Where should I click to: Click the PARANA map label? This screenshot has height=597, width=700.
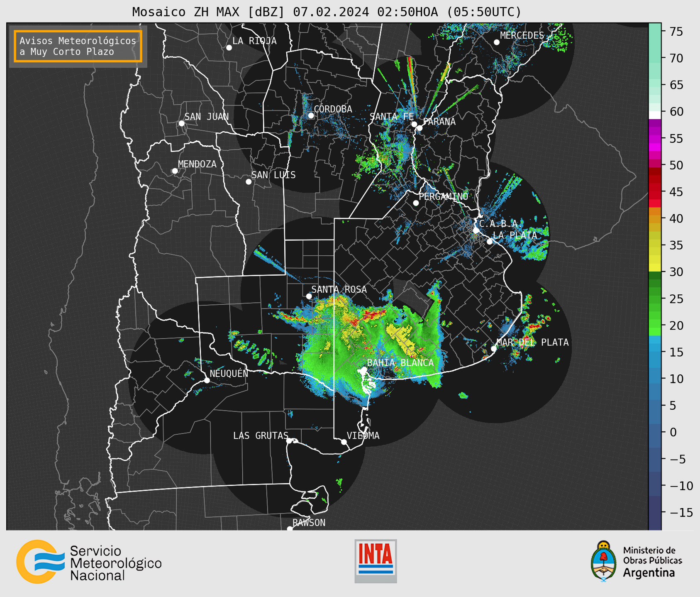439,122
